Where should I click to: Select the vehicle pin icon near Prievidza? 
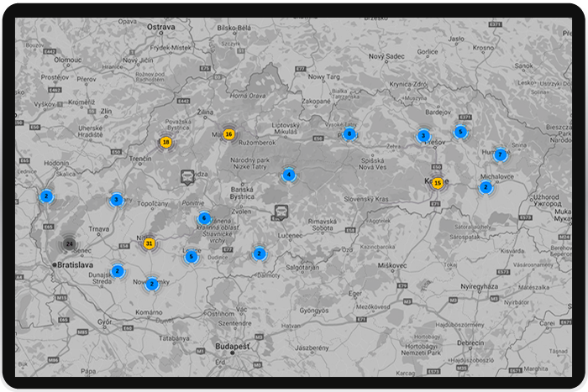[x=187, y=177]
